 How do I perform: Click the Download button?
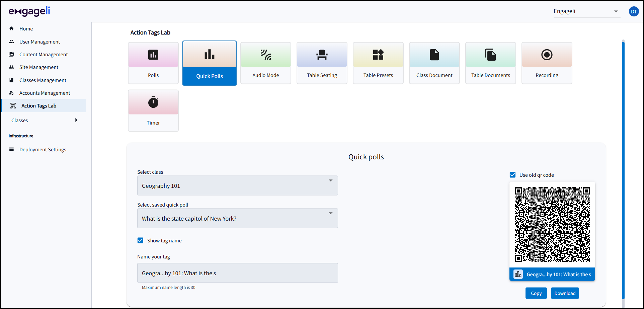pyautogui.click(x=565, y=293)
